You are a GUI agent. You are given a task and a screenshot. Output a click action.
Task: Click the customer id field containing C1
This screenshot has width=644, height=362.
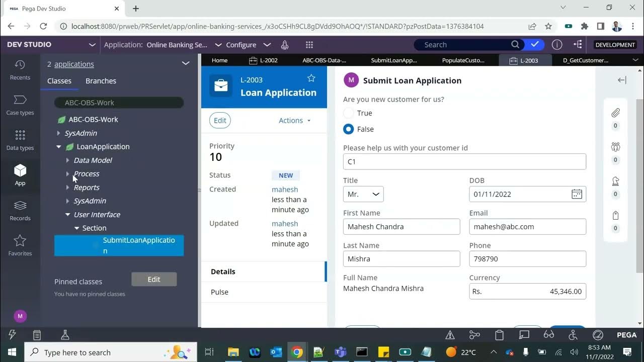464,161
